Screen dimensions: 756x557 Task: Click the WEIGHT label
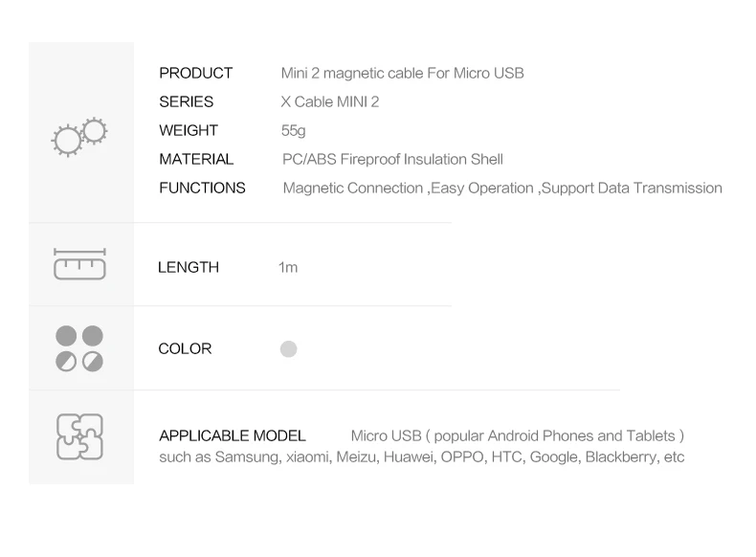pos(189,131)
